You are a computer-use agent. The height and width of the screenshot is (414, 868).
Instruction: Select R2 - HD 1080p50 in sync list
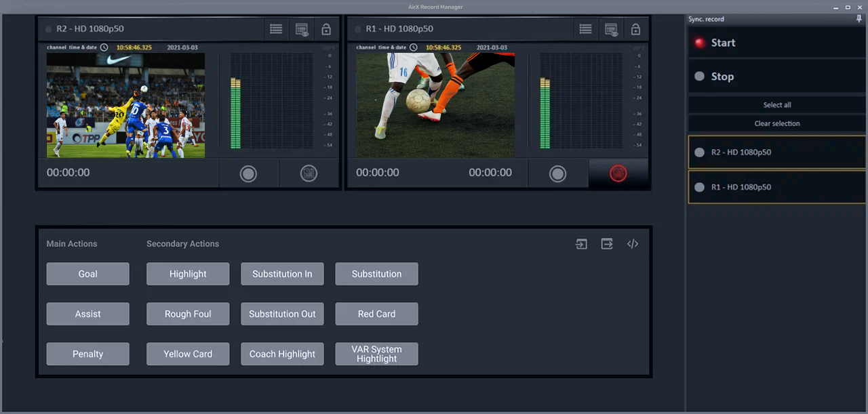[x=776, y=152]
